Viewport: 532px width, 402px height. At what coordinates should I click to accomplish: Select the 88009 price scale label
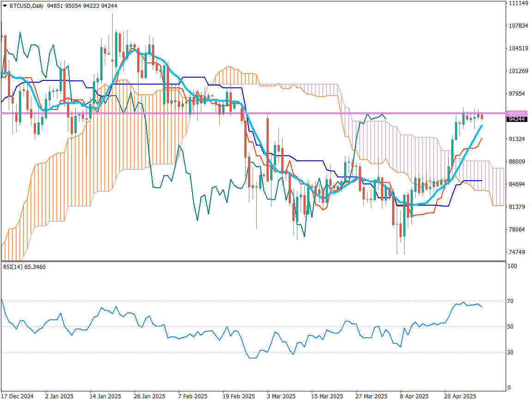pos(516,162)
